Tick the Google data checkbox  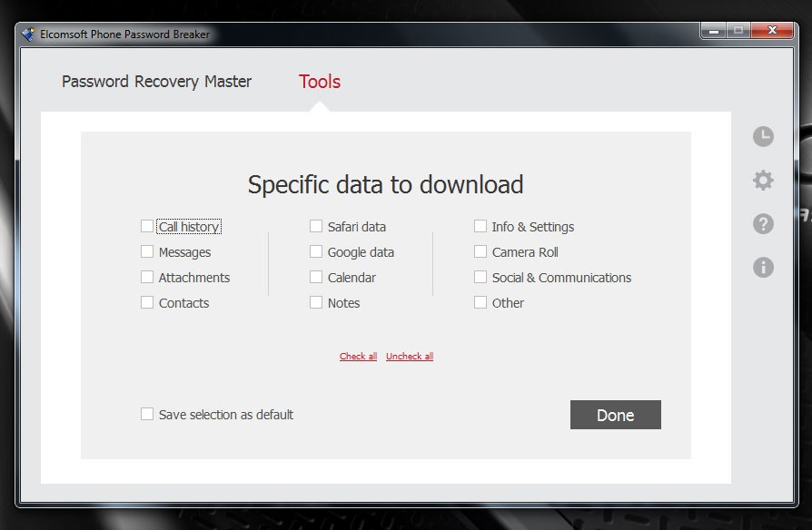[x=316, y=251]
